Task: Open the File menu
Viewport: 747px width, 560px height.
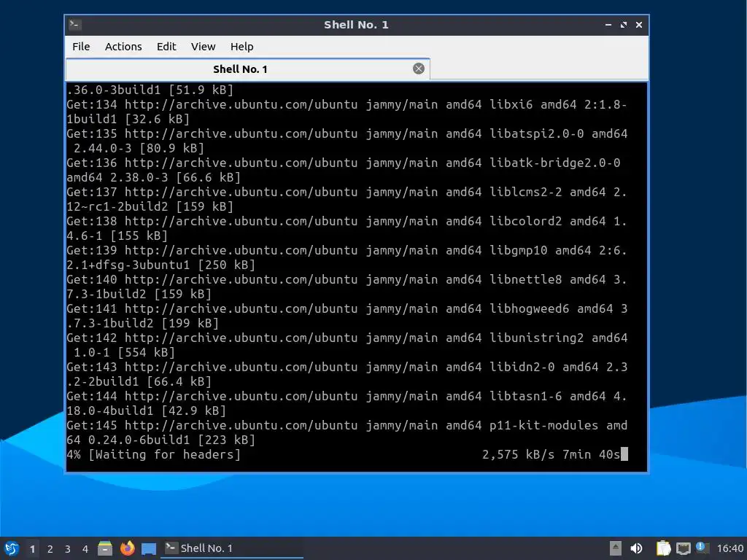Action: (81, 47)
